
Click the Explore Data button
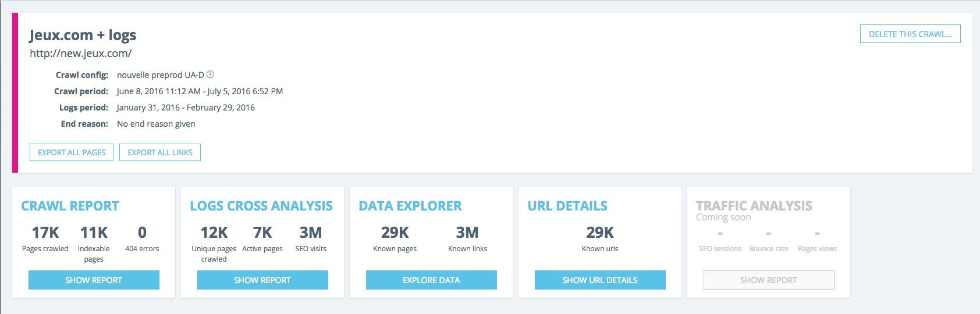431,280
